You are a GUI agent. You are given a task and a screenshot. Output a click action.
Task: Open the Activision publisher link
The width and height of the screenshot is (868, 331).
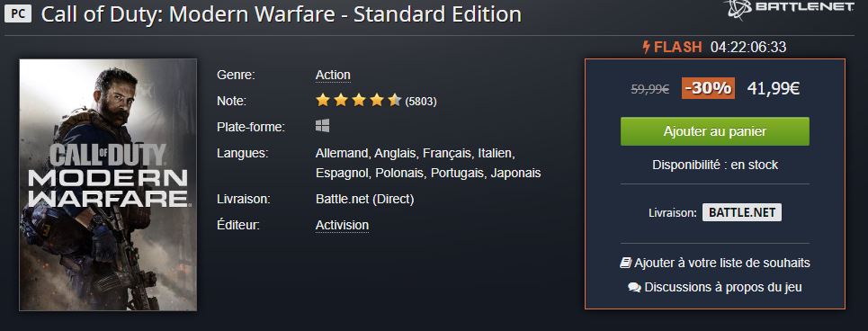pos(342,225)
